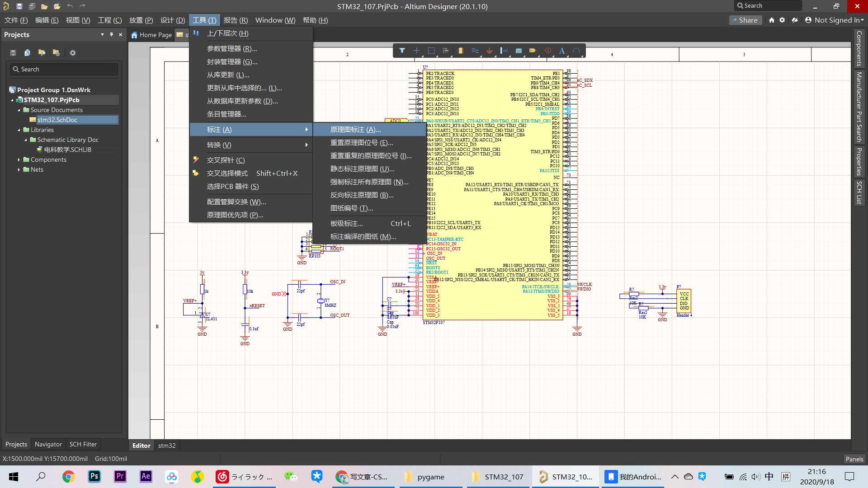
Task: Activate the cursor/selection tool in the active bar
Action: [x=416, y=51]
